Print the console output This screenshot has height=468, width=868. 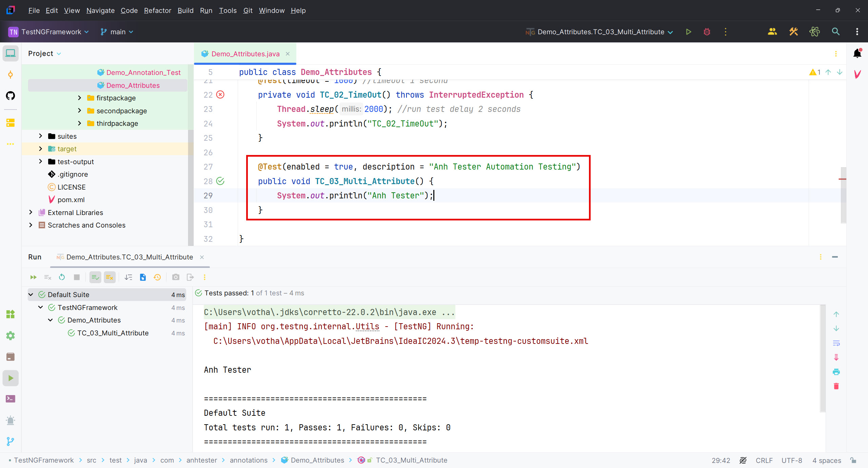[x=836, y=372]
